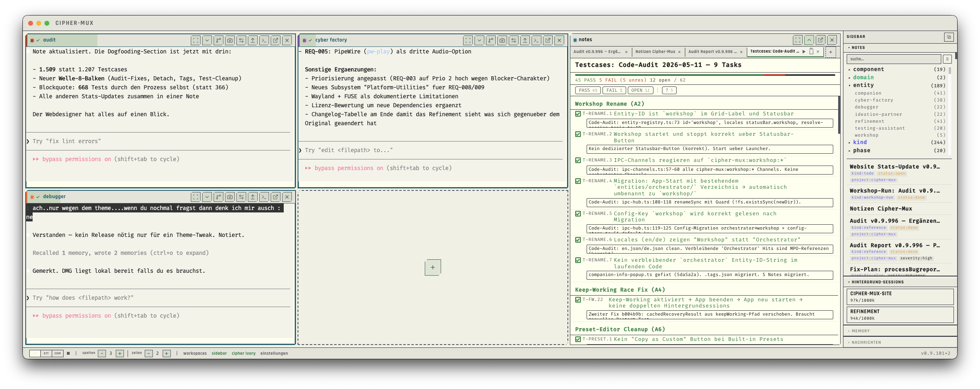Image resolution: width=980 pixels, height=389 pixels.
Task: Filter testcases by FAIL 5
Action: [614, 91]
